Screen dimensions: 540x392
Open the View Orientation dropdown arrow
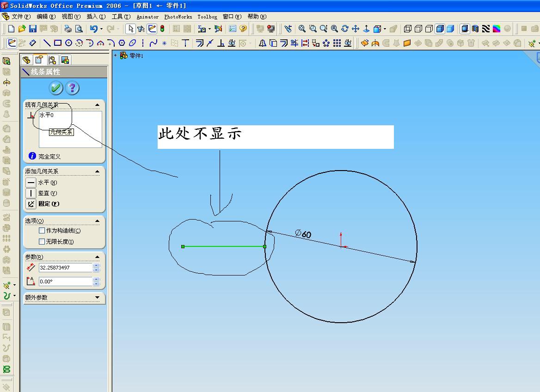385,29
